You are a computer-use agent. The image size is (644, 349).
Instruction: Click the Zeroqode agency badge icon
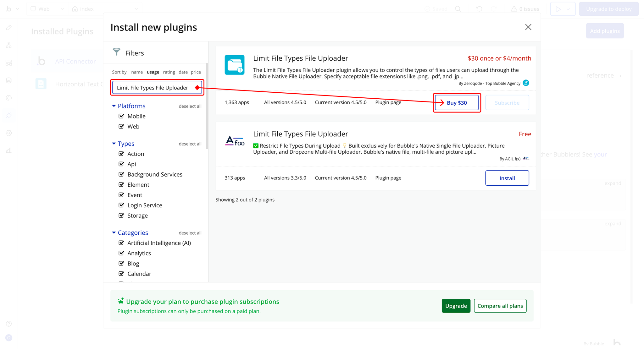[526, 83]
